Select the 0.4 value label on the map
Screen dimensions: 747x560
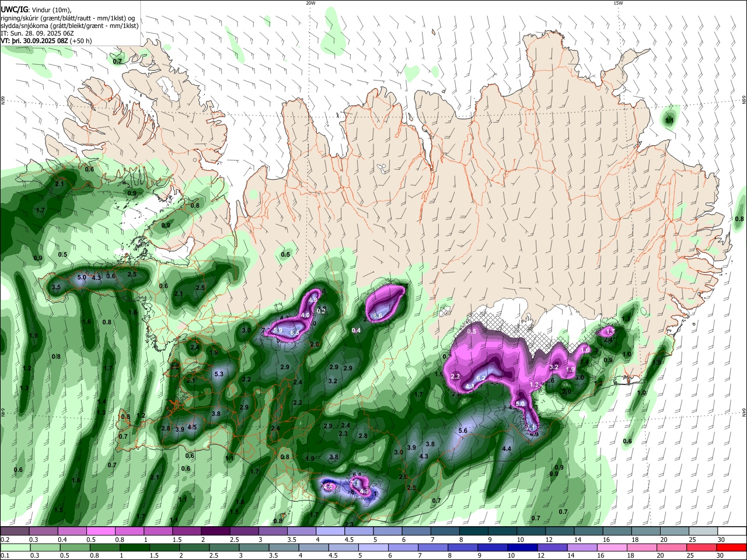pos(356,331)
